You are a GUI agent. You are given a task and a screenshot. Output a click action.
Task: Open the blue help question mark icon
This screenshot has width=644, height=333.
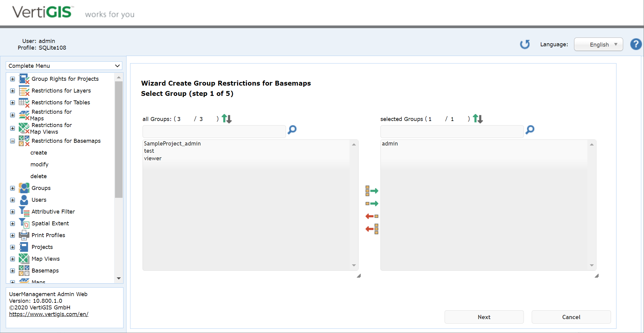click(636, 44)
